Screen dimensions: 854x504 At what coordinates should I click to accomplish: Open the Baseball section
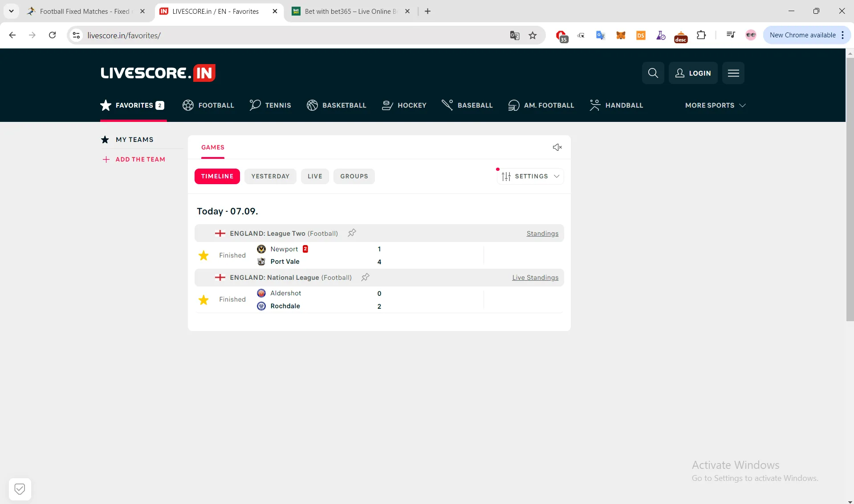[467, 105]
